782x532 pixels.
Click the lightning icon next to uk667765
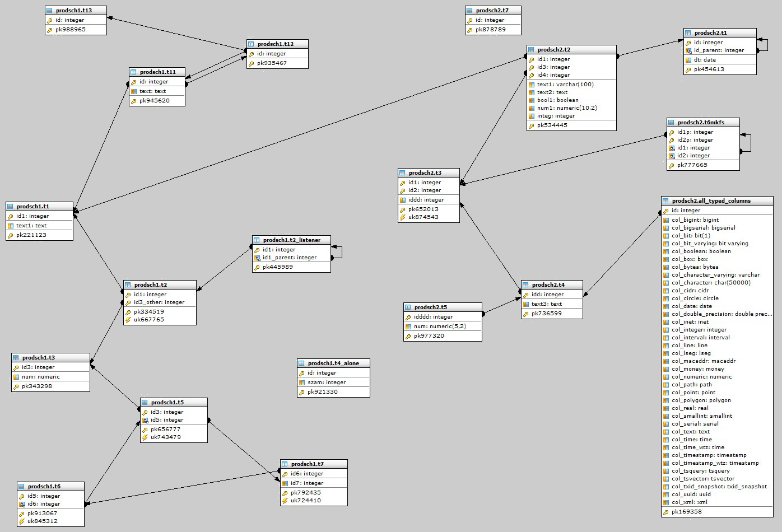128,320
